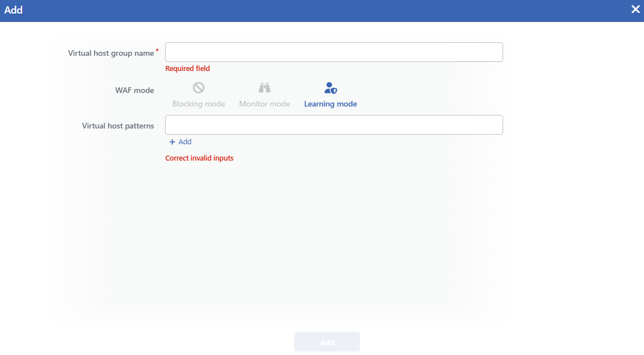Select the "Learning mode" label

coord(331,104)
